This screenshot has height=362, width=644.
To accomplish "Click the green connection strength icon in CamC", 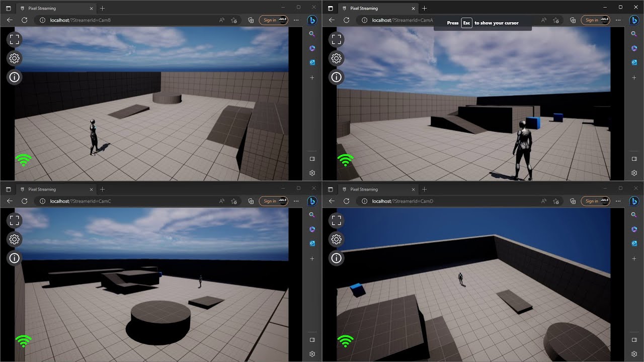I will [23, 341].
